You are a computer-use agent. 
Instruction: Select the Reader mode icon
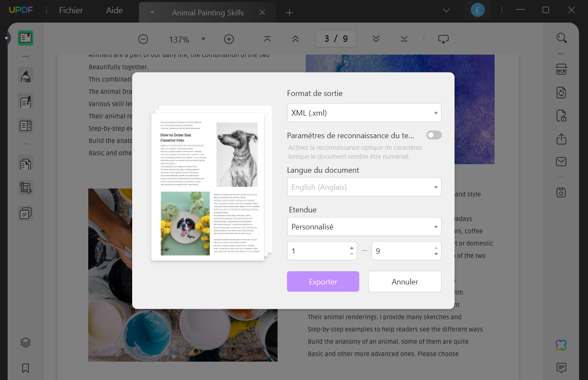[x=25, y=38]
